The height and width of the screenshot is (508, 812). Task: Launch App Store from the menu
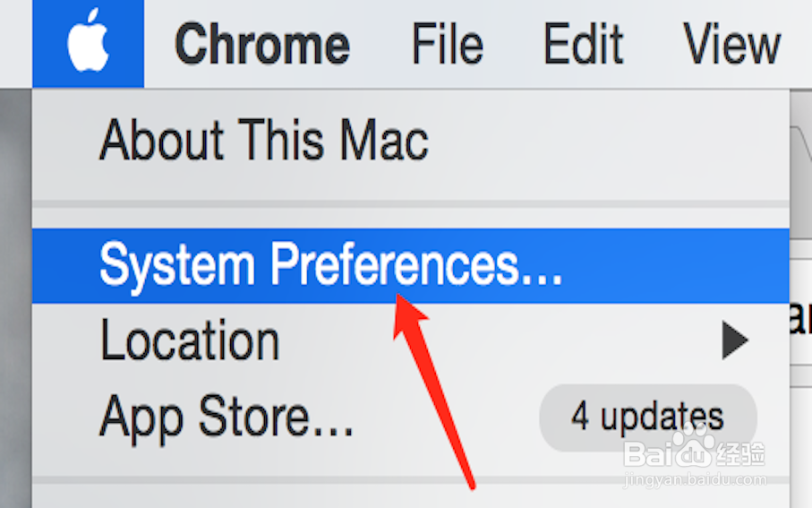[x=227, y=416]
